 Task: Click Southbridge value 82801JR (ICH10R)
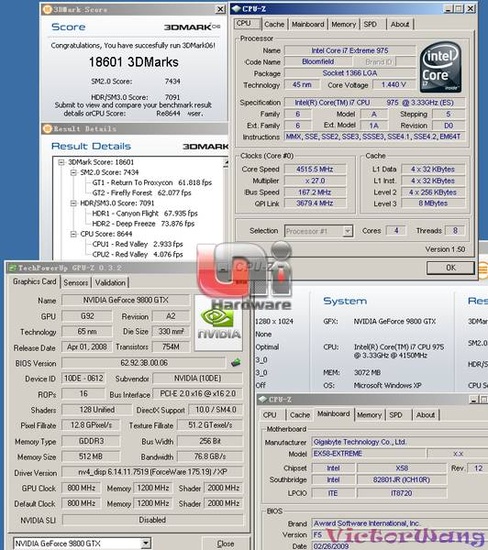pyautogui.click(x=401, y=480)
